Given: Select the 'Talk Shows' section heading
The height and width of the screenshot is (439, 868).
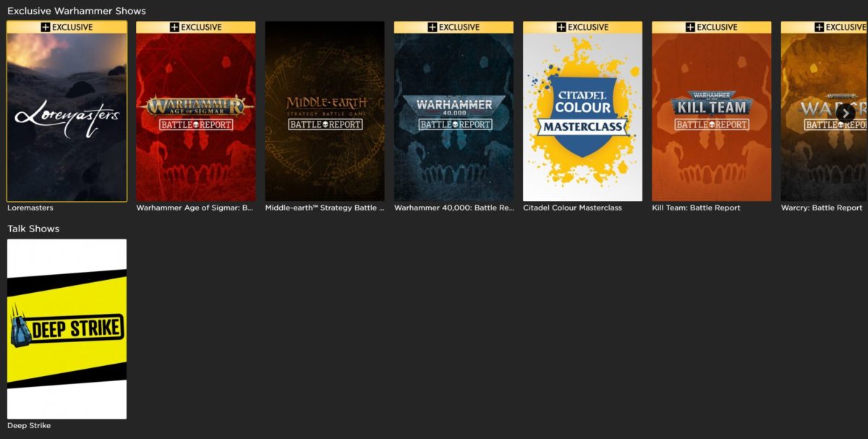Looking at the screenshot, I should click(x=33, y=229).
